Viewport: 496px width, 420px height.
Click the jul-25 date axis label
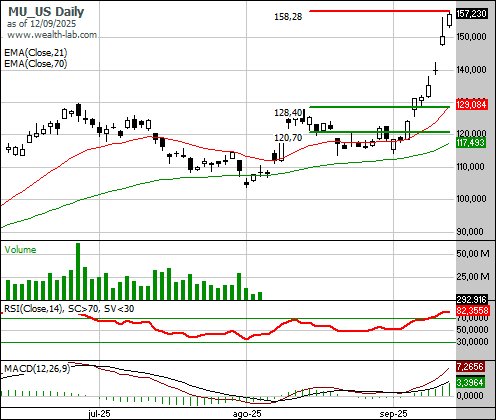[99, 414]
